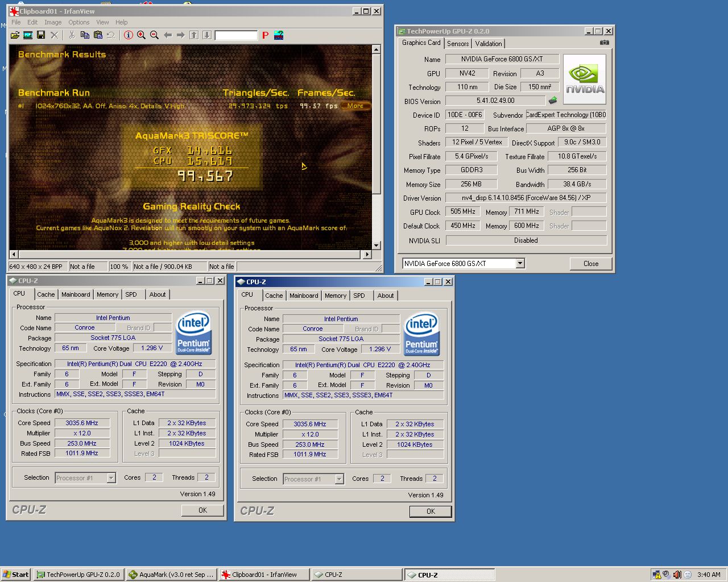Jump to the last file with the down arrow icon

pyautogui.click(x=207, y=35)
